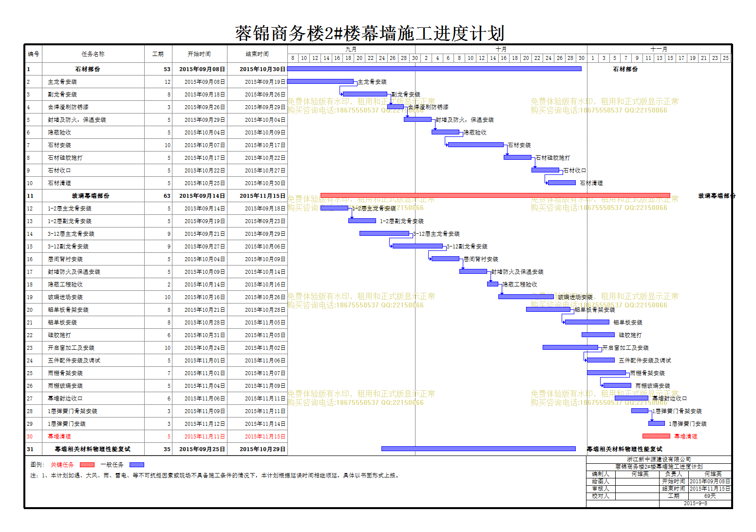This screenshot has height=532, width=756.
Task: Click the 2015-9-8 date below the info box
Action: click(x=696, y=503)
